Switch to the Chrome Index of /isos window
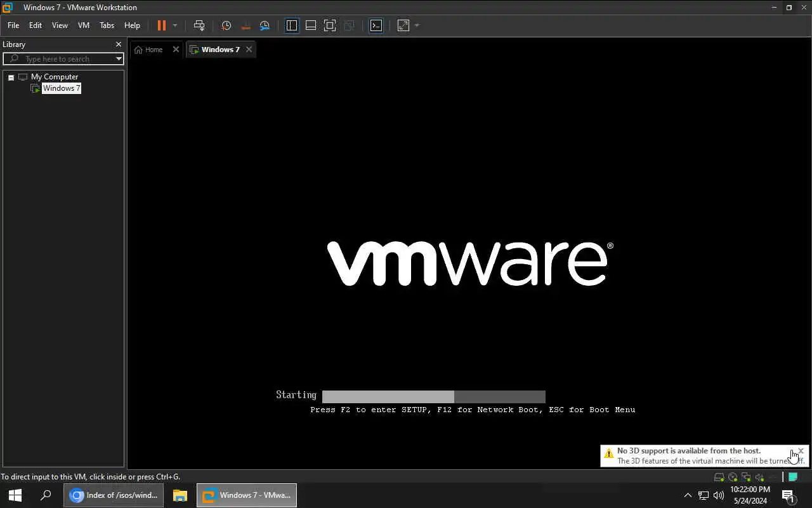This screenshot has width=812, height=508. 114,495
